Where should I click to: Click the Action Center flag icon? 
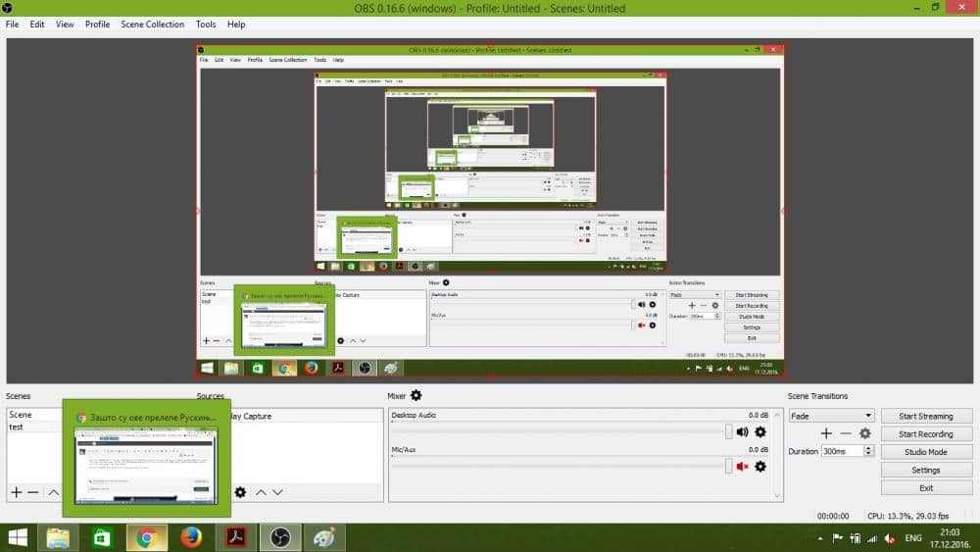pyautogui.click(x=838, y=538)
